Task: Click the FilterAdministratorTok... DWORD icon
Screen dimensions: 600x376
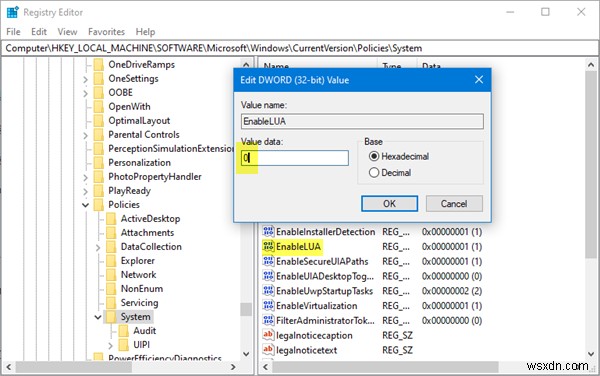Action: [x=268, y=320]
